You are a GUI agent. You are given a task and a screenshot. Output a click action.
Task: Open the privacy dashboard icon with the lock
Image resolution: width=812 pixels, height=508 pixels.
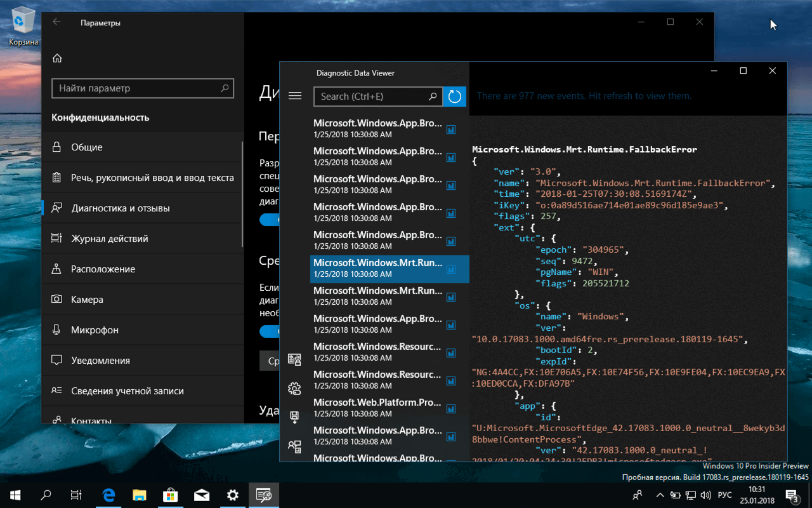(294, 359)
